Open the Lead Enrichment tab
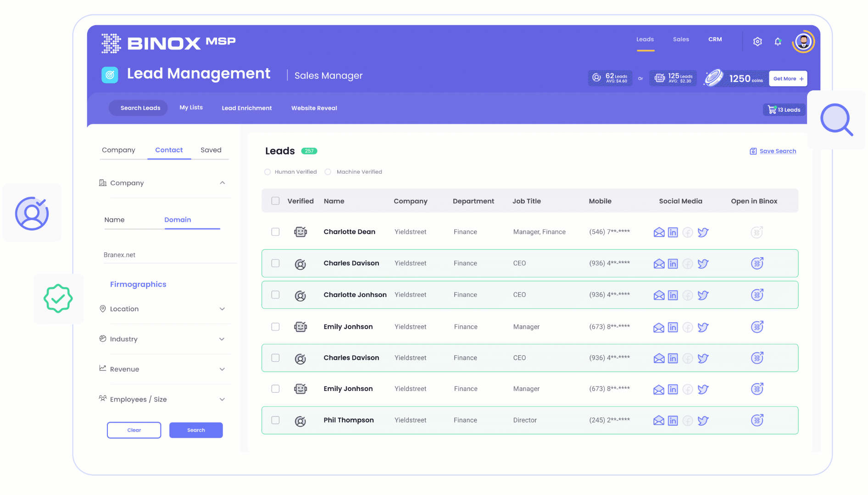The width and height of the screenshot is (868, 495). click(247, 108)
